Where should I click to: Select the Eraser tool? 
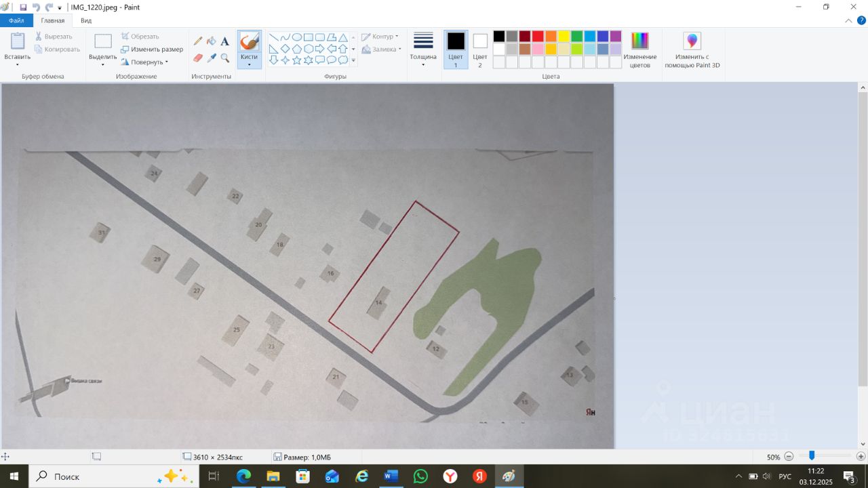point(198,58)
